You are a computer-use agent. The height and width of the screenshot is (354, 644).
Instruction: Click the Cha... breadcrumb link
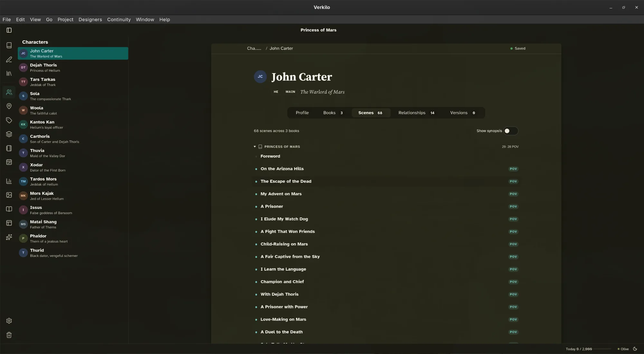254,49
